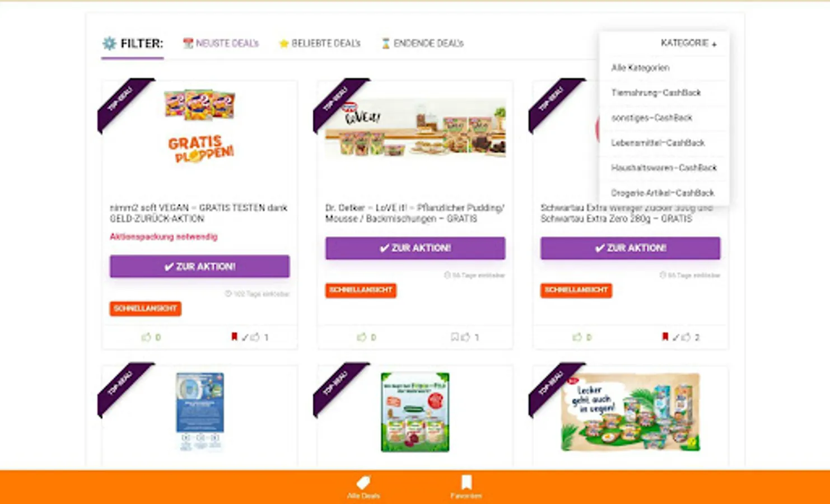The image size is (830, 504).
Task: Like the nimm2 soft VEGAN deal thumbs-up
Action: click(x=146, y=337)
